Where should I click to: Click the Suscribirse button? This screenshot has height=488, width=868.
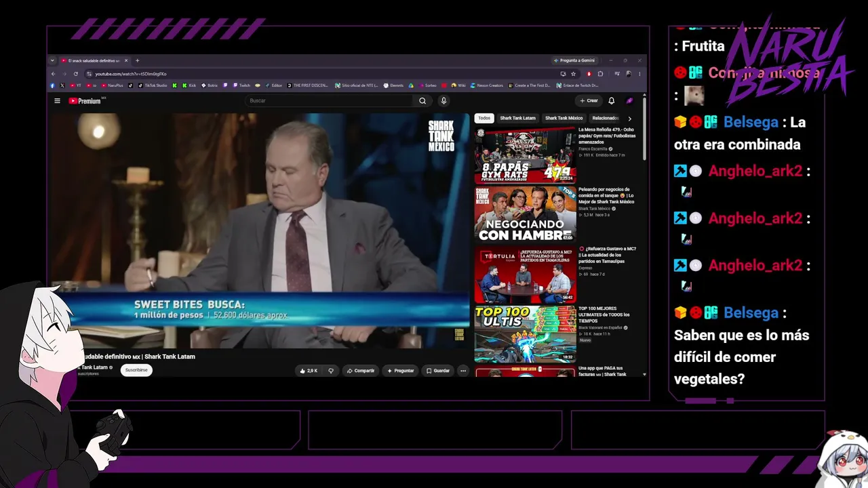point(136,370)
